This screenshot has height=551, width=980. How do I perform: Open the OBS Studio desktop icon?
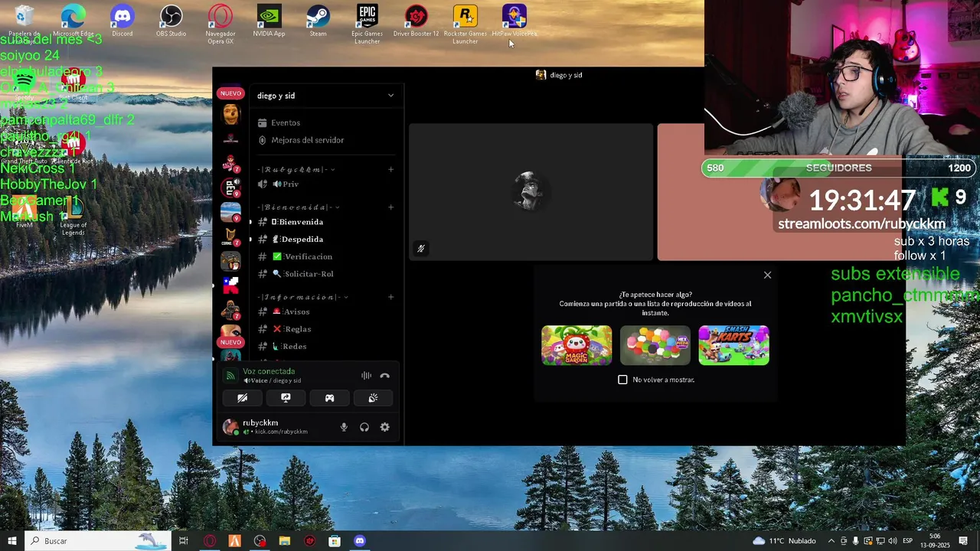point(171,21)
